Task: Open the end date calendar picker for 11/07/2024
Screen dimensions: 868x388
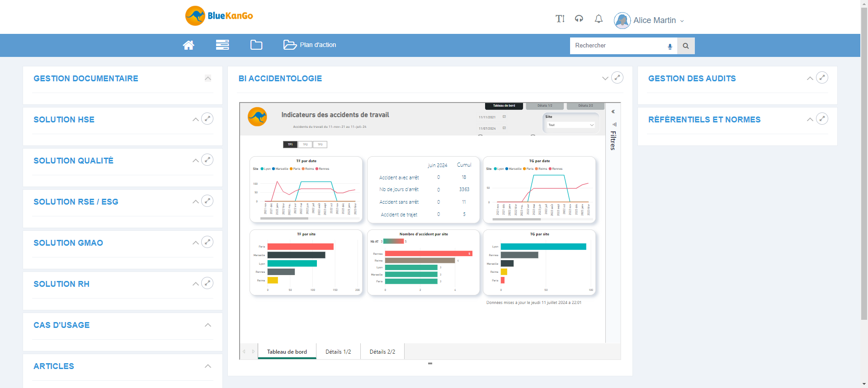Action: coord(504,128)
